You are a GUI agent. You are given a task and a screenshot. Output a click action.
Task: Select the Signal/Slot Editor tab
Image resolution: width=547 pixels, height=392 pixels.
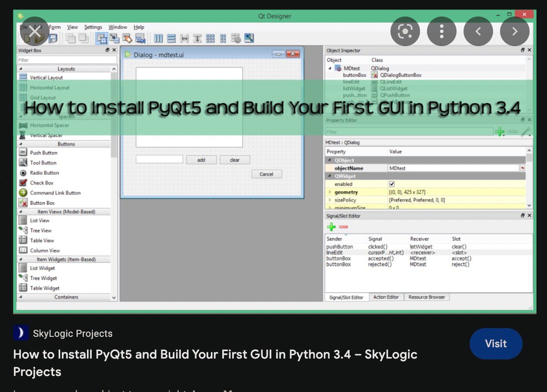(347, 297)
